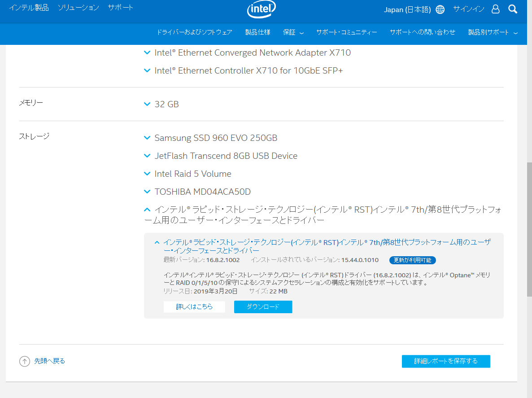This screenshot has height=398, width=532.
Task: Click the ストレージ section label
Action: (34, 136)
